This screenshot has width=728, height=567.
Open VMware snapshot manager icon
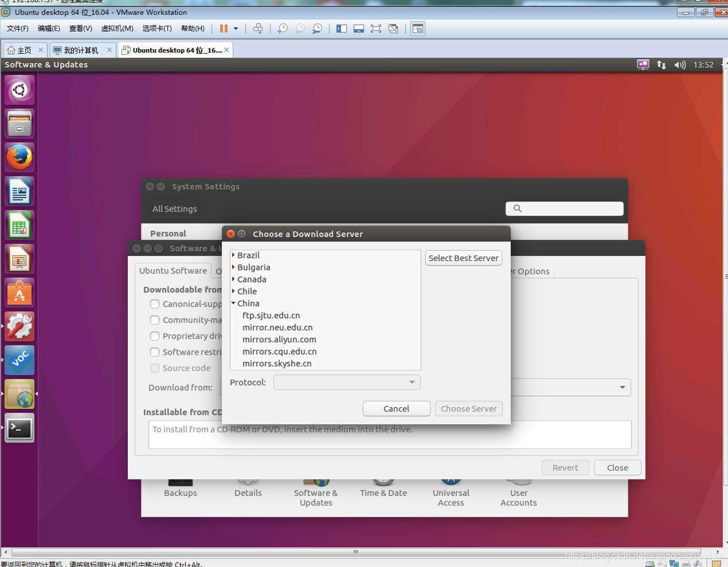[317, 29]
